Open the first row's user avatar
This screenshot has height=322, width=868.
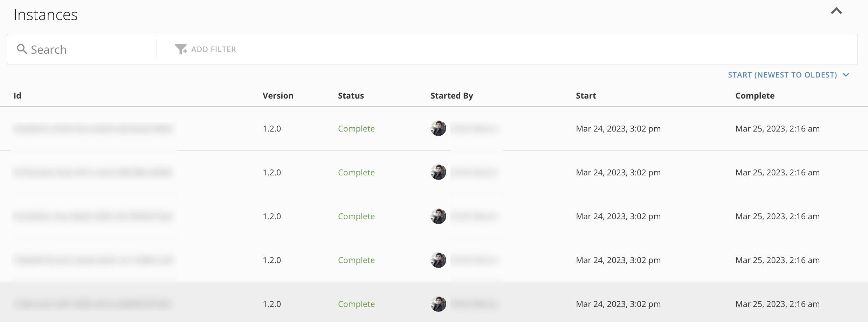point(438,128)
